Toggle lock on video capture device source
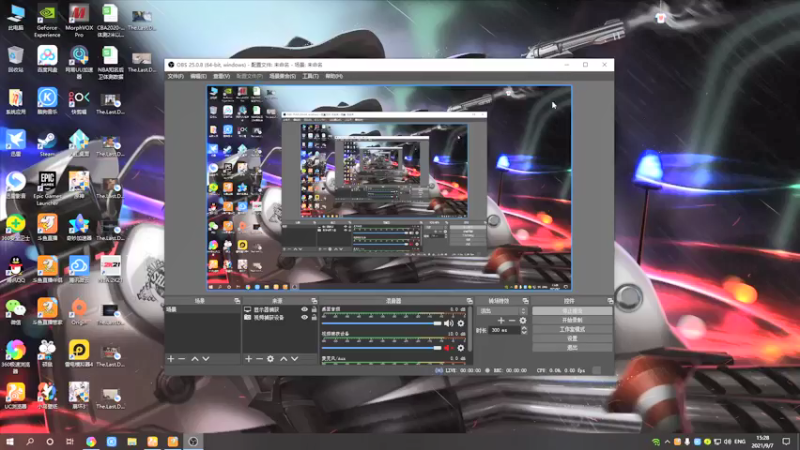Screen dimensions: 800x450 pos(314,317)
